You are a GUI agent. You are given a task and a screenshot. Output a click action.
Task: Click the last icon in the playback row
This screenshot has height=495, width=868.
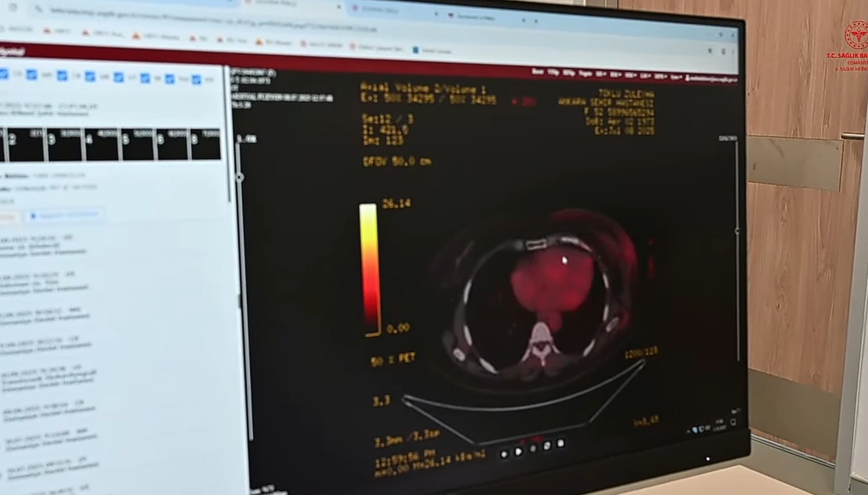coord(561,443)
